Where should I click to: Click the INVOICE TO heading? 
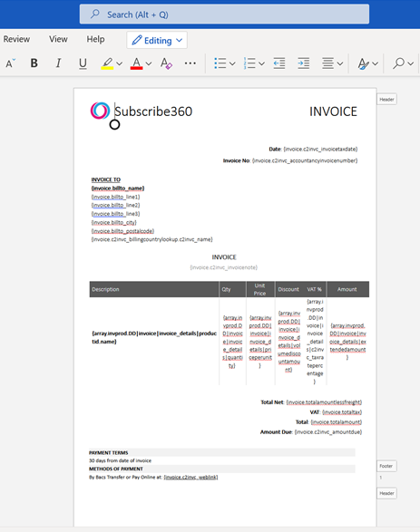pos(106,179)
